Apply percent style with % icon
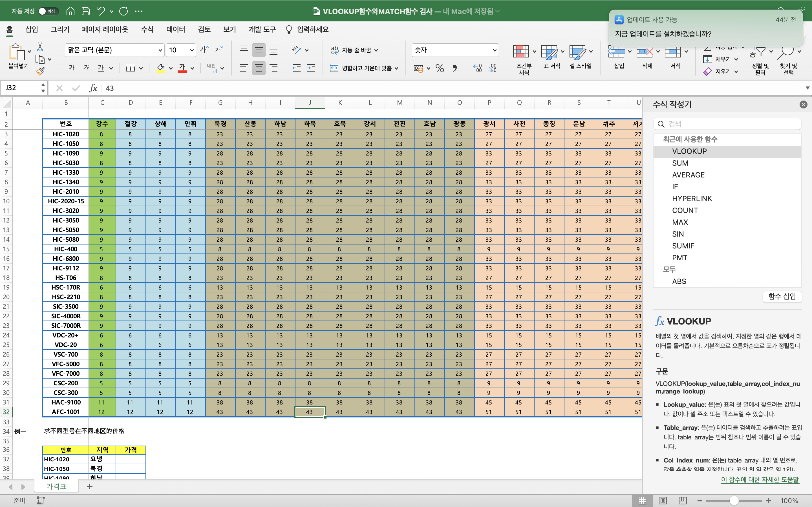812x507 pixels. coord(440,68)
